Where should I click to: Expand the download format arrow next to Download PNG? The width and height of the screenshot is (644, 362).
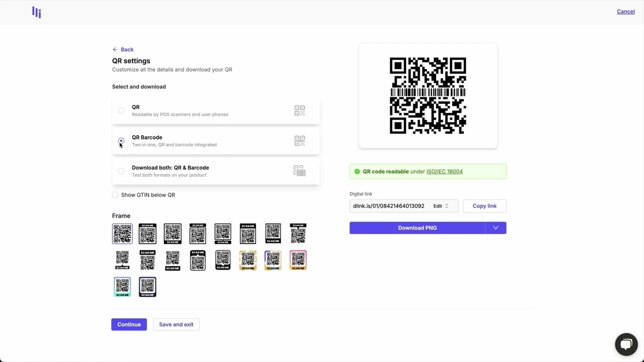(496, 228)
